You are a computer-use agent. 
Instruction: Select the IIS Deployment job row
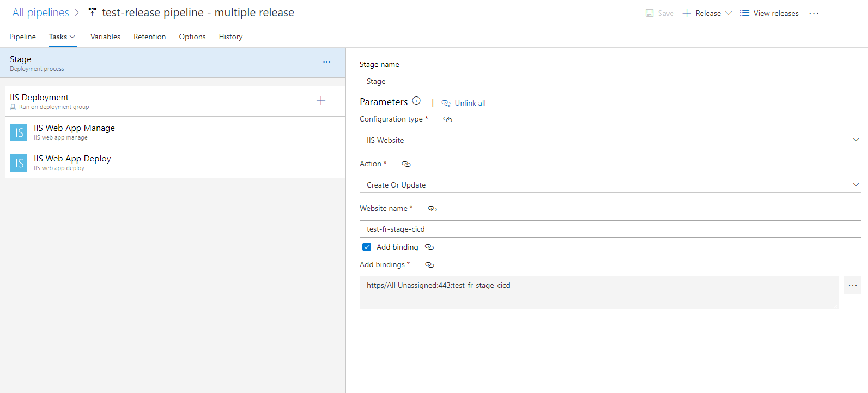coord(175,101)
